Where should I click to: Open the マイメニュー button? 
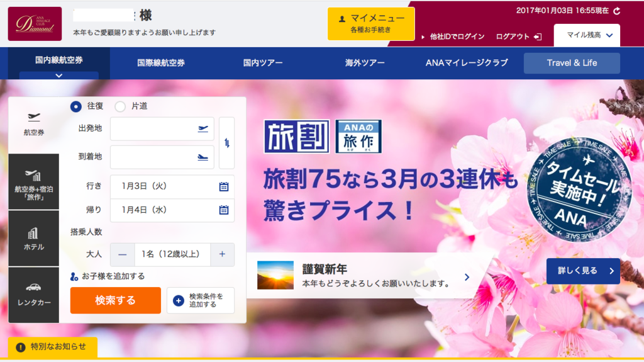(x=371, y=24)
